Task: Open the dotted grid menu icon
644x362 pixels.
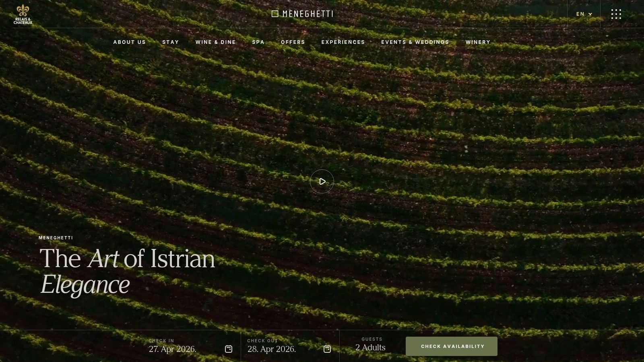Action: click(616, 14)
